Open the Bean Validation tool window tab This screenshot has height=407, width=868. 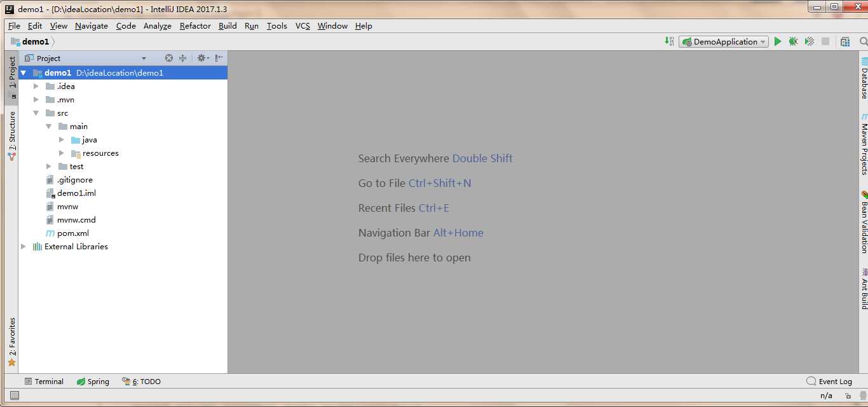tap(864, 223)
